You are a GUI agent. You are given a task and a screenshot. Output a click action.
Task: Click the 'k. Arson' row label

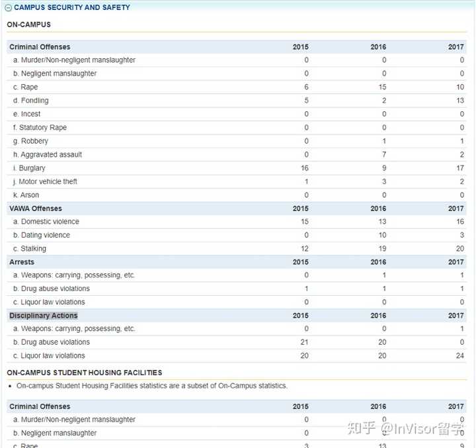(26, 195)
